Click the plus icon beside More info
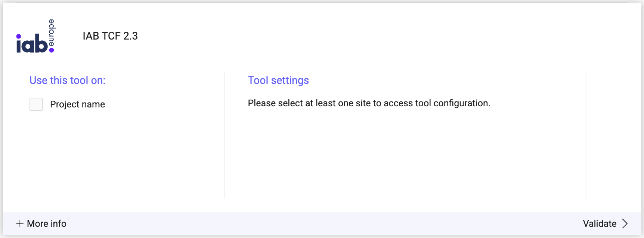Screen dimensions: 644x238 click(x=20, y=223)
